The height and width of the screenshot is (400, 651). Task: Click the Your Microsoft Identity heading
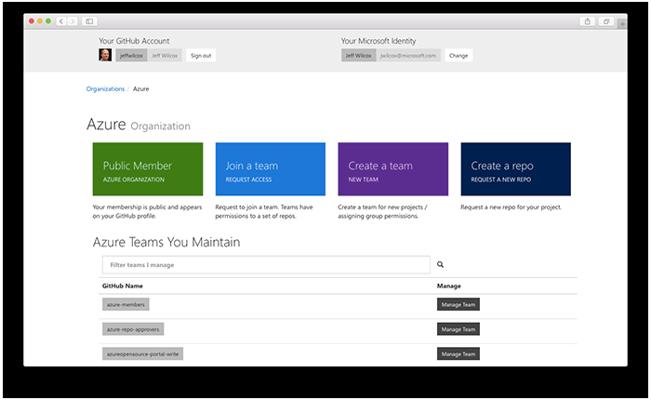pos(378,41)
